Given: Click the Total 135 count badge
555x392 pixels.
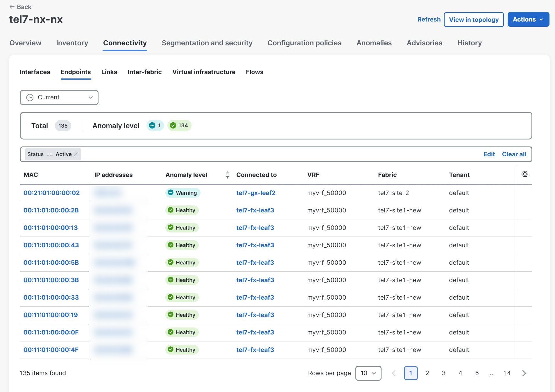Looking at the screenshot, I should coord(63,126).
